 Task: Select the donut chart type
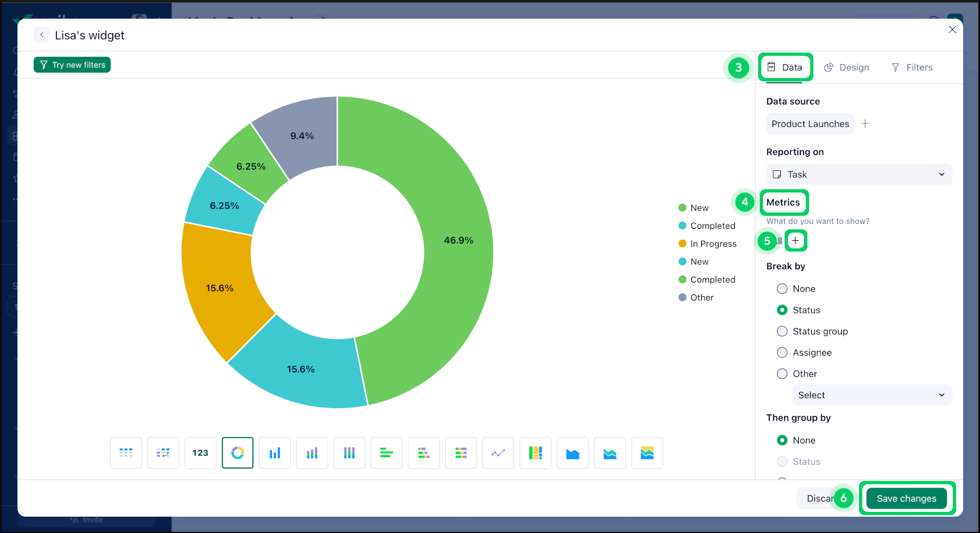(237, 453)
